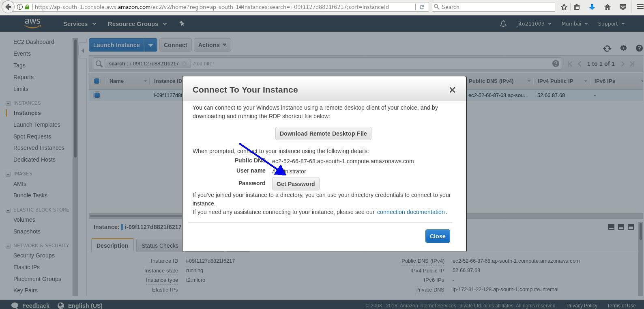Viewport: 644px width, 309px height.
Task: Change language from English (US)
Action: 80,305
